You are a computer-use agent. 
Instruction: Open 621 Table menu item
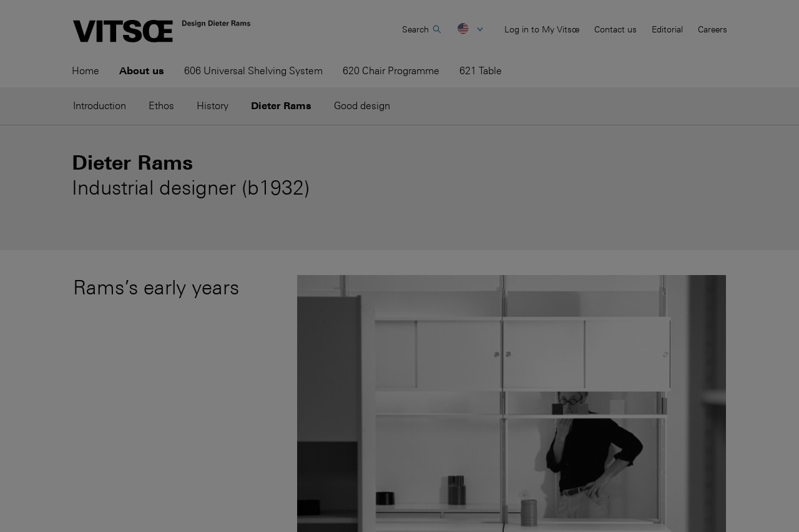point(481,70)
